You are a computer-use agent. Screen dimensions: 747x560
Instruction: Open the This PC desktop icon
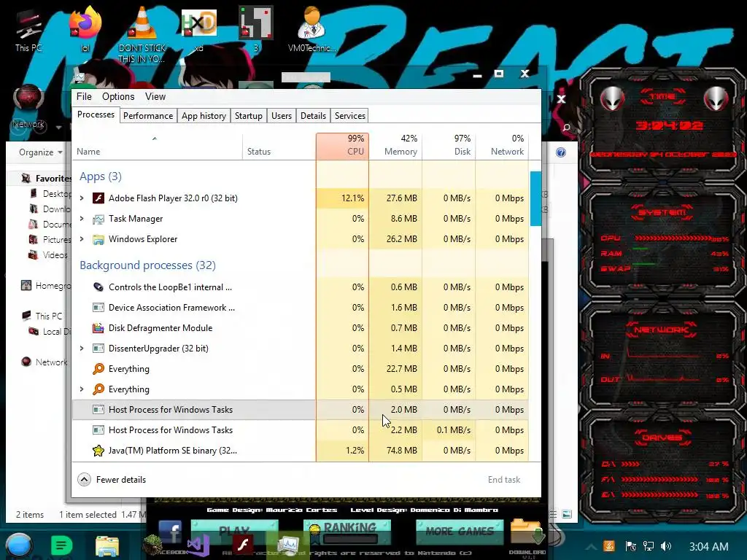point(28,29)
